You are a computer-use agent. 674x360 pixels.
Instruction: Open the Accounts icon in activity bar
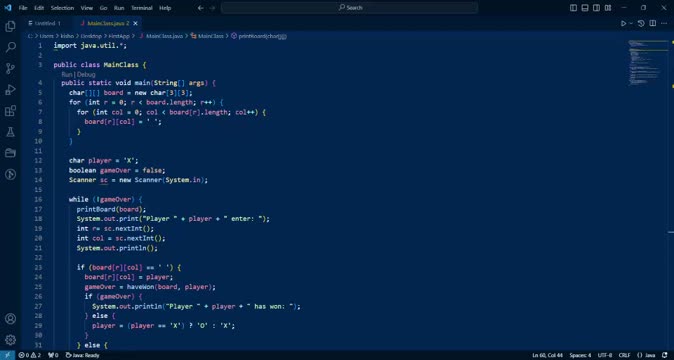pos(10,319)
